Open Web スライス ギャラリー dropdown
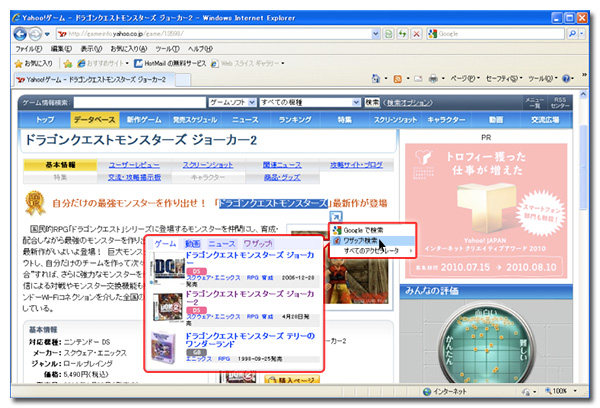This screenshot has width=600, height=408. (x=248, y=64)
